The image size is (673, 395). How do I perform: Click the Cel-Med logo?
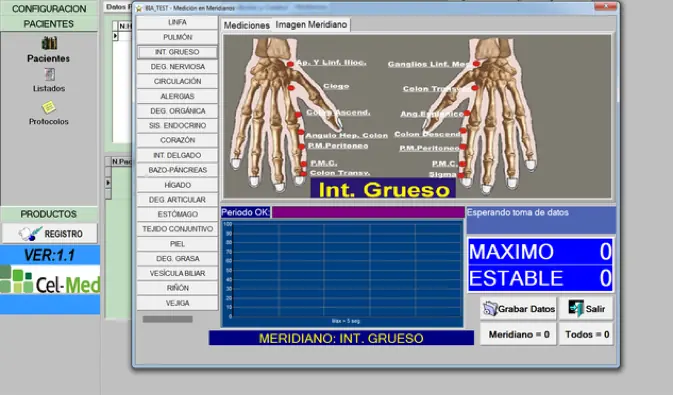pyautogui.click(x=50, y=280)
